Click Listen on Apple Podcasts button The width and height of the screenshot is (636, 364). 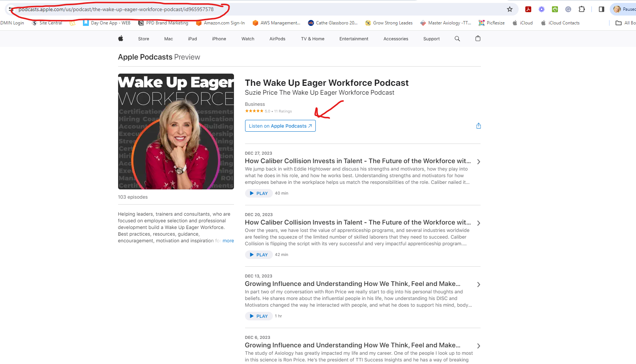coord(280,126)
